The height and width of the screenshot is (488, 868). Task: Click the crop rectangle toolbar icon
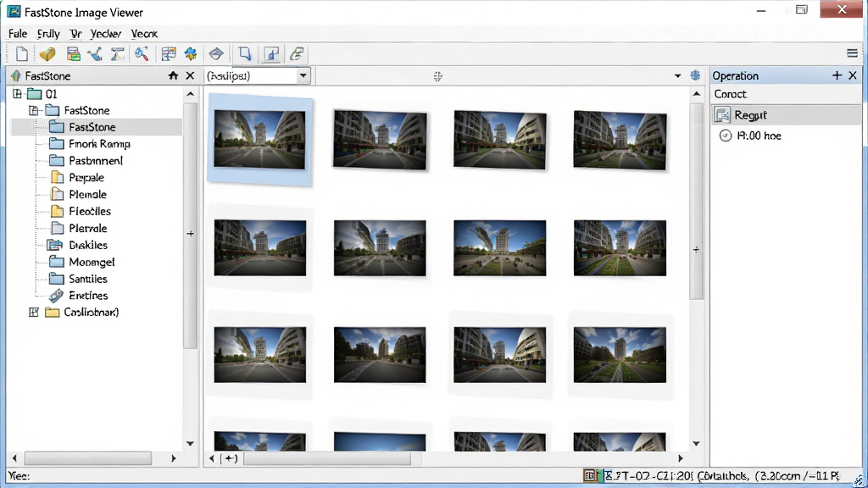point(245,53)
